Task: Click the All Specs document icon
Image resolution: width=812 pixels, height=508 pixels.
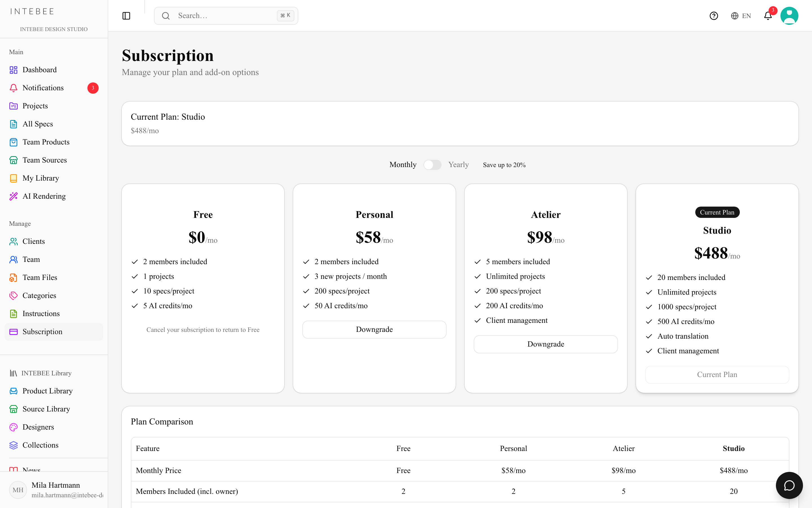Action: (14, 124)
